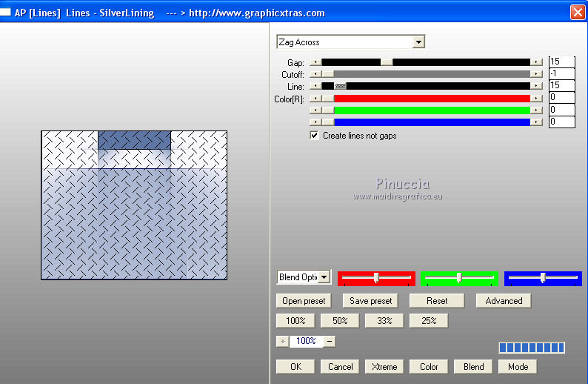Set preview zoom to 50%

(x=340, y=320)
